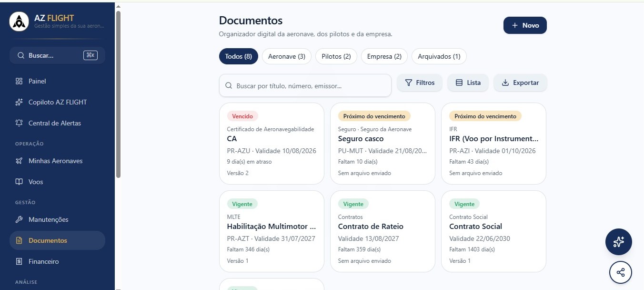Click the download icon in Exportar

coord(505,83)
